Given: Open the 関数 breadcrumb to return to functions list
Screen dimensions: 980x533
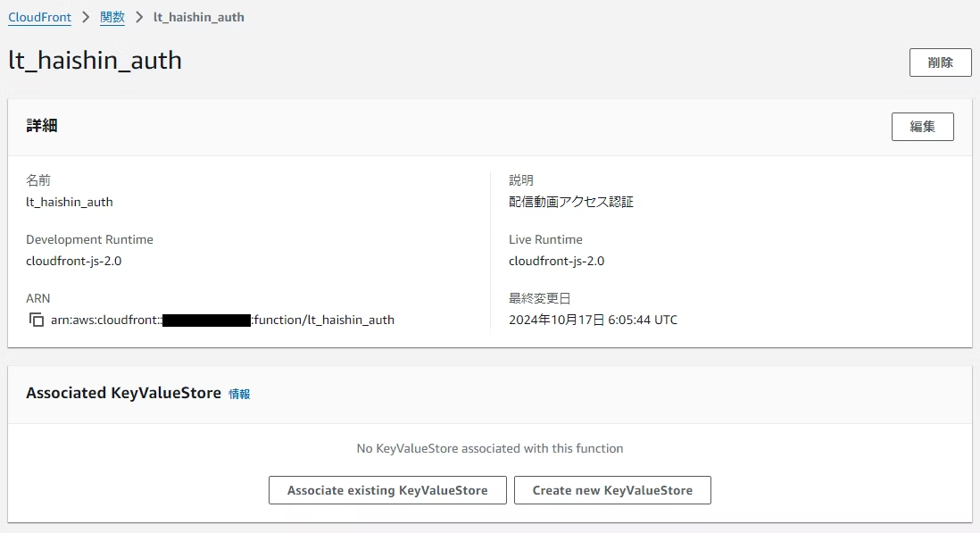Looking at the screenshot, I should coord(112,16).
